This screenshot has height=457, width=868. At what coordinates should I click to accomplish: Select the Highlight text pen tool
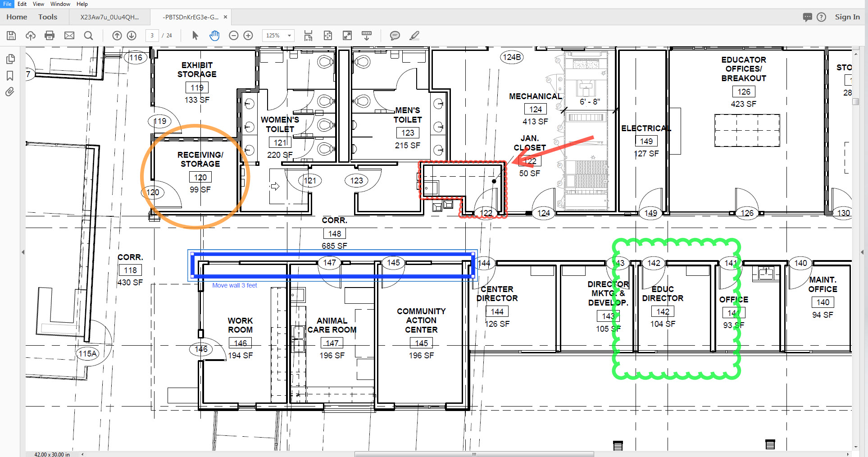[414, 36]
